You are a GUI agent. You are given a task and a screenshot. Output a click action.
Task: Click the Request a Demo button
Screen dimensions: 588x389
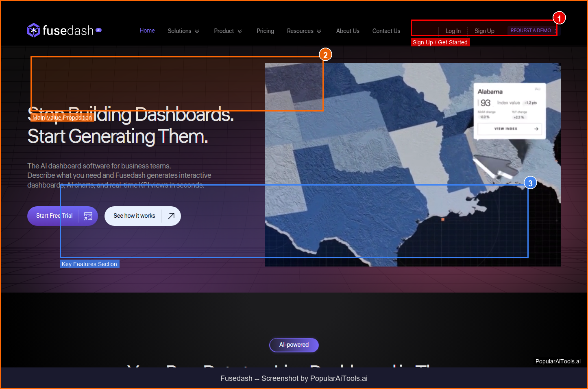coord(531,31)
